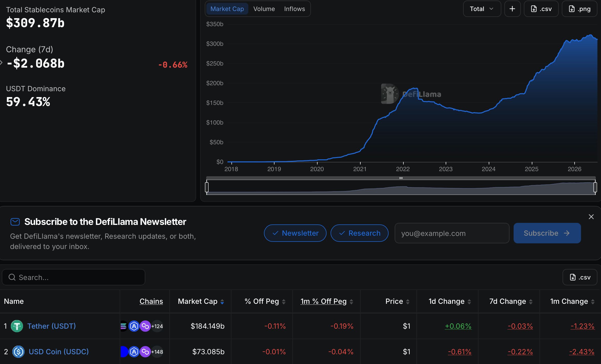601x364 pixels.
Task: Download table .csv beside search bar
Action: click(x=580, y=277)
